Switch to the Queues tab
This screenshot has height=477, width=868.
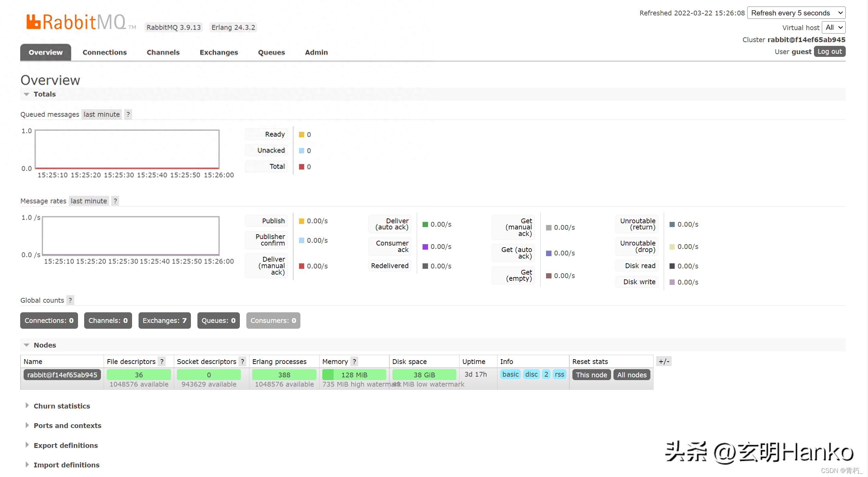(271, 52)
